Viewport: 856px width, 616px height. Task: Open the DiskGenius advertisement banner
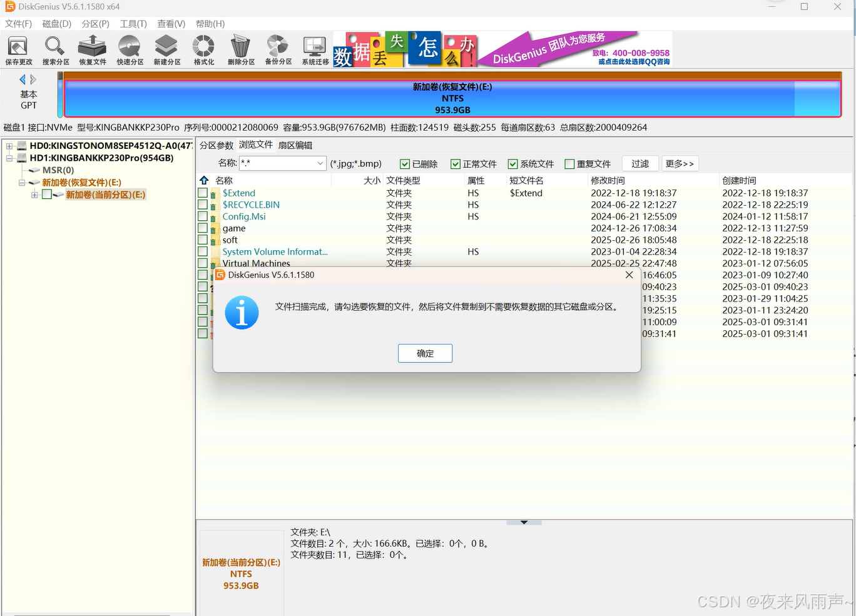pos(502,49)
